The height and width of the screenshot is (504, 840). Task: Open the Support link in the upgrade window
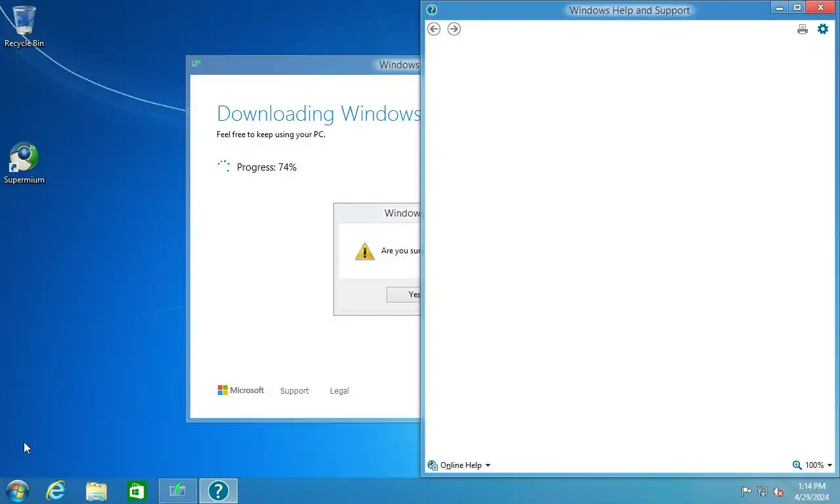(x=294, y=390)
